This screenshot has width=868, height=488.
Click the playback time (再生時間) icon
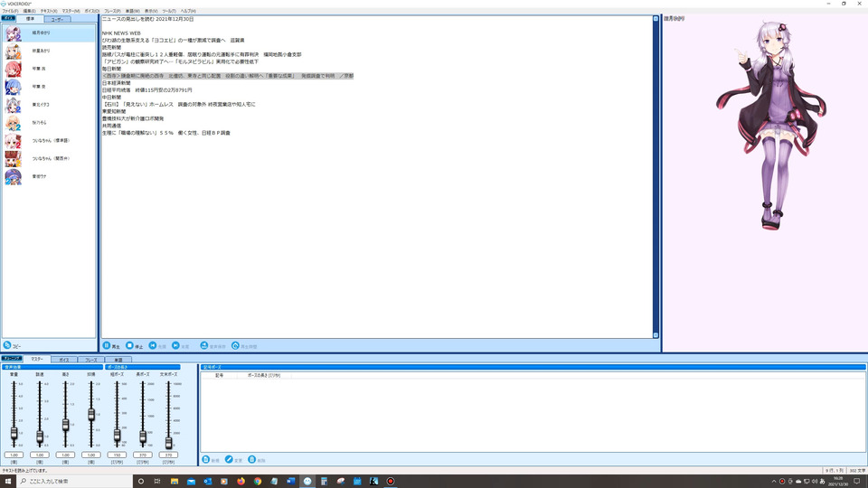click(235, 345)
